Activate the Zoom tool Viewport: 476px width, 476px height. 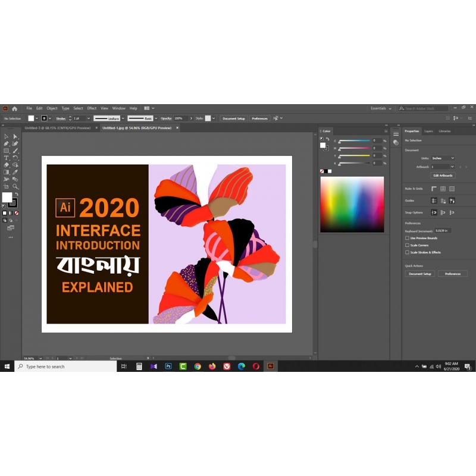[15, 186]
